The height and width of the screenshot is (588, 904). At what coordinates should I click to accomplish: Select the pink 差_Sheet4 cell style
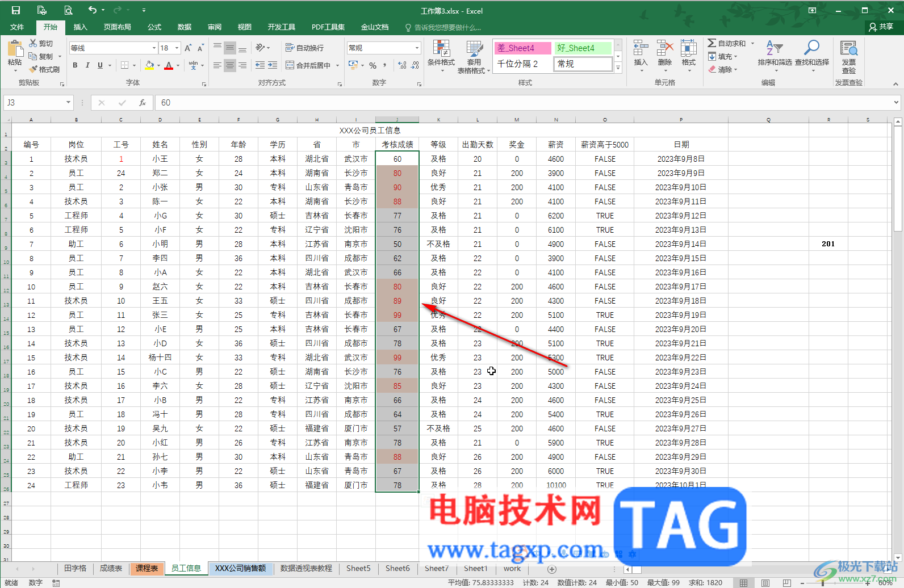(x=522, y=48)
